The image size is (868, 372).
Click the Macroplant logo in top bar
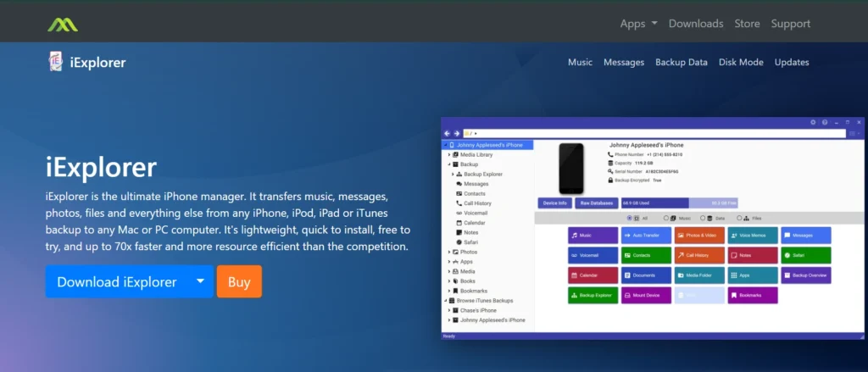click(63, 24)
